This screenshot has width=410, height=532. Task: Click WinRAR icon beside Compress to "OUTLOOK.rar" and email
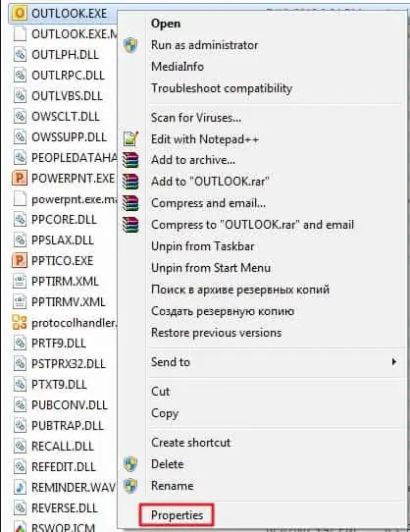click(x=130, y=225)
